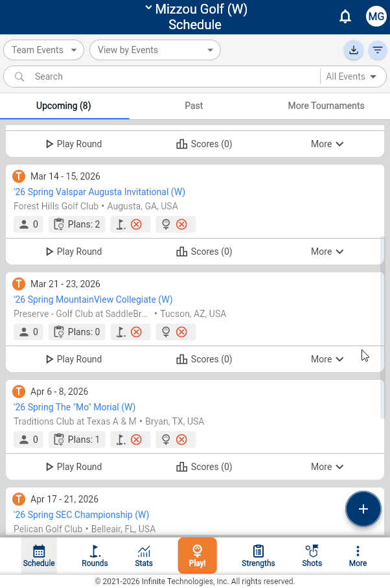
Task: Open the Shots section
Action: 312,556
